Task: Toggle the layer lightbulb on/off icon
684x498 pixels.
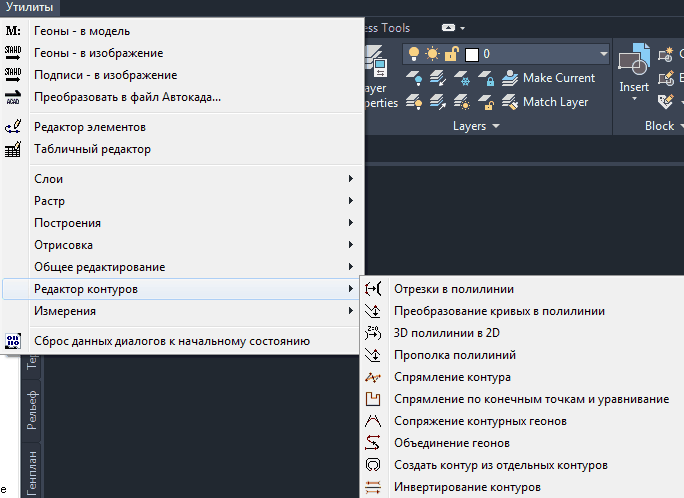Action: [414, 54]
